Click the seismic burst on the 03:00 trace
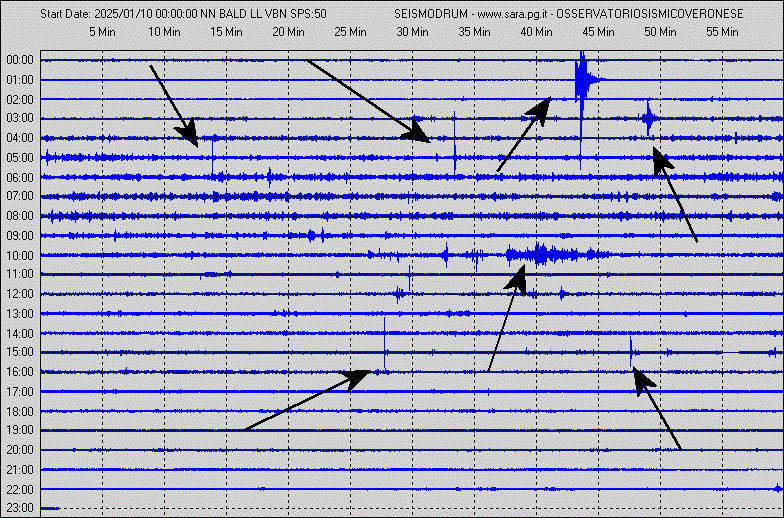 coord(648,118)
